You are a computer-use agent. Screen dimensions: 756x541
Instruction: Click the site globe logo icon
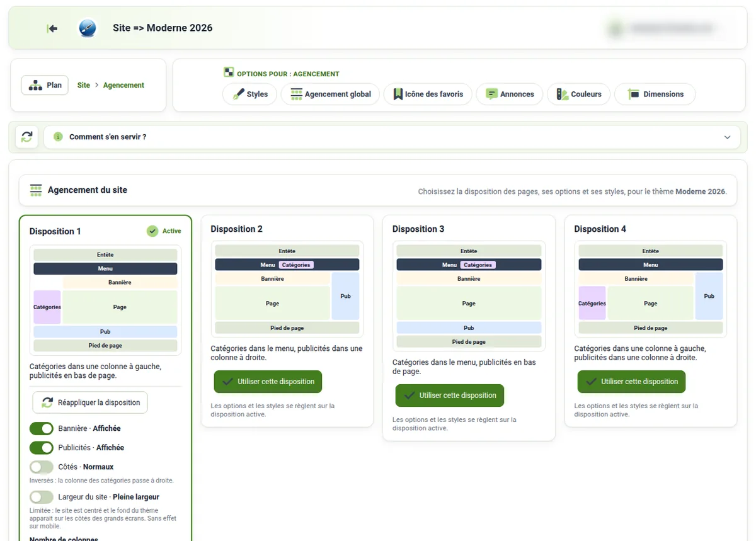[x=87, y=28]
